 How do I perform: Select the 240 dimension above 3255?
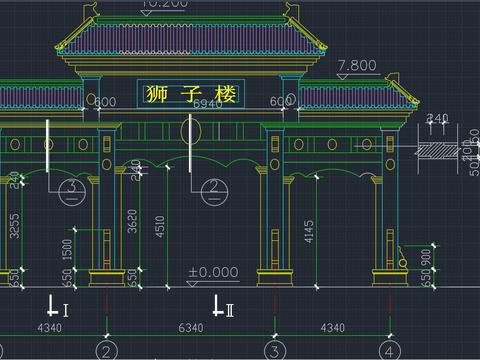(x=13, y=180)
